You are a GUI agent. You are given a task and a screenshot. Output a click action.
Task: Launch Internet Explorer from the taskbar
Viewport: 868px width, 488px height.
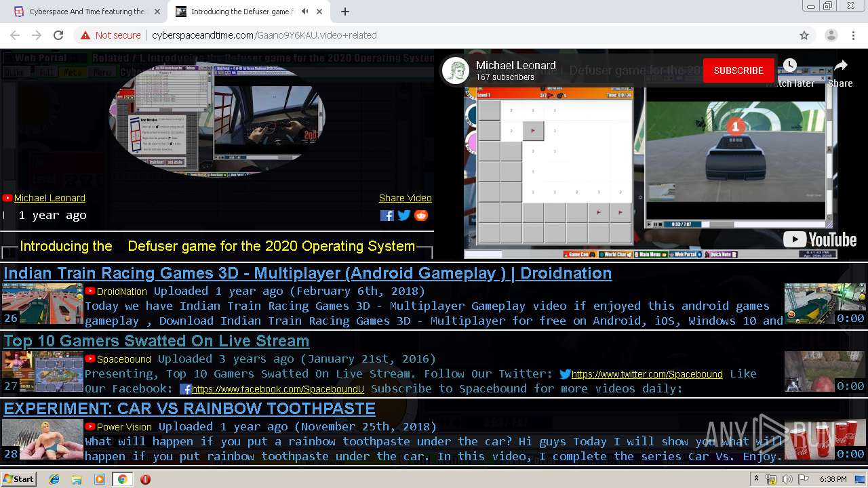pos(54,479)
